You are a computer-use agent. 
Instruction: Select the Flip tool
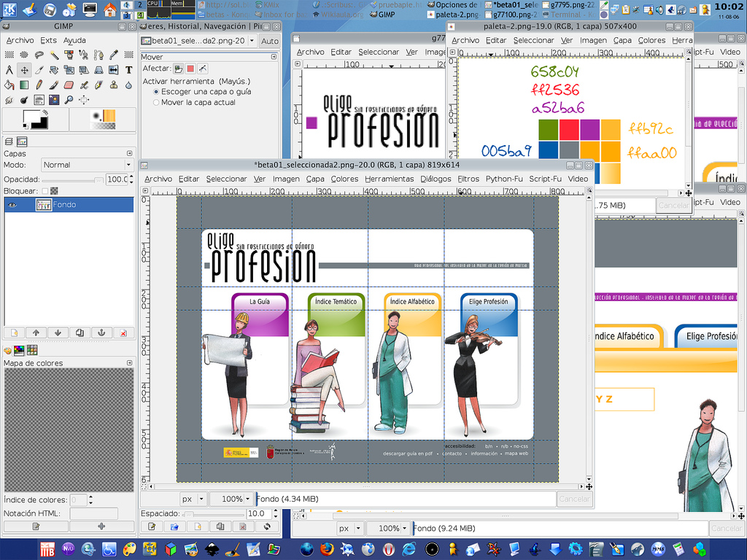click(x=114, y=70)
